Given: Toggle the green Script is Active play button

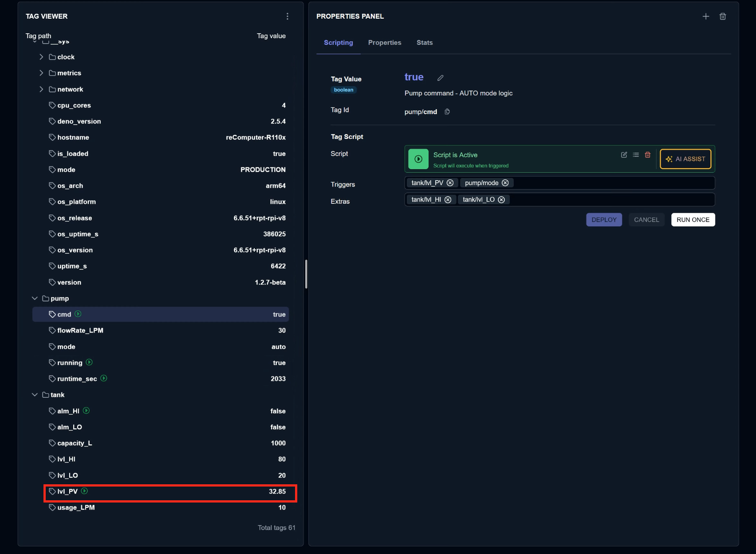Looking at the screenshot, I should click(418, 159).
